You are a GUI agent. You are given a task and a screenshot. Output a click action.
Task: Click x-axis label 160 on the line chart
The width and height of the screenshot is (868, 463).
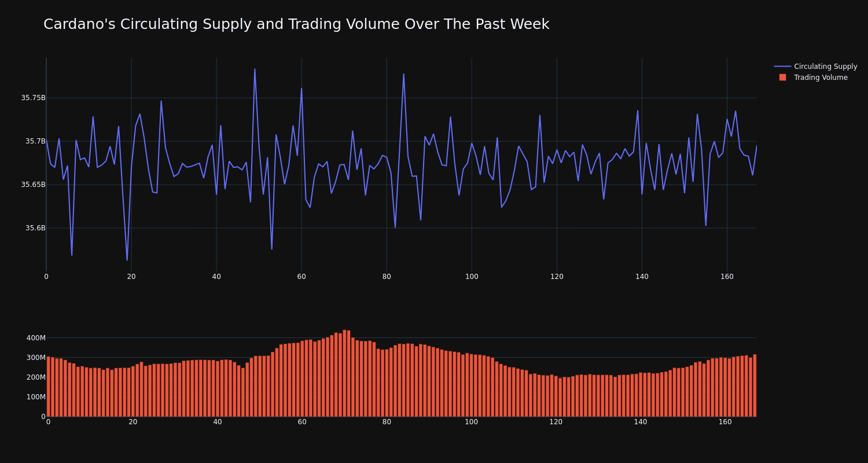[727, 277]
